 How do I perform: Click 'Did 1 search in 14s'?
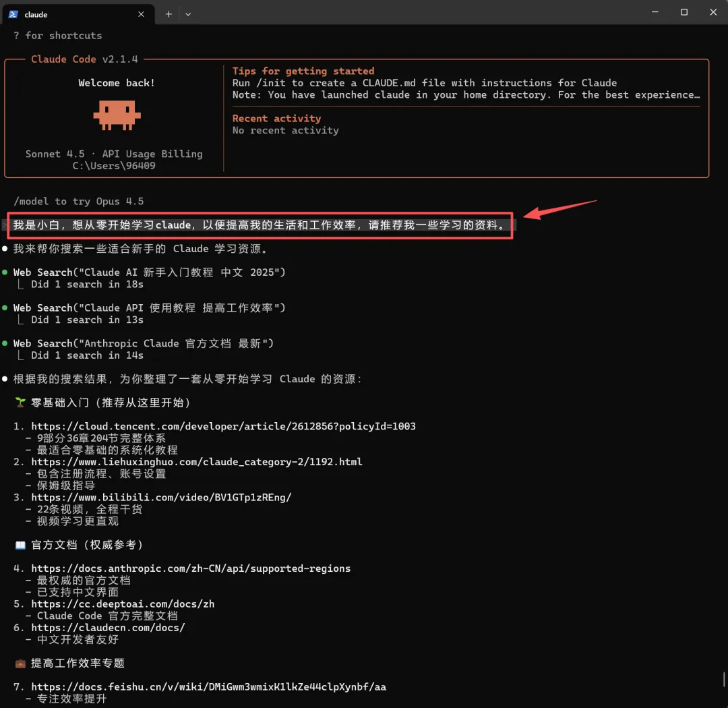tap(87, 355)
